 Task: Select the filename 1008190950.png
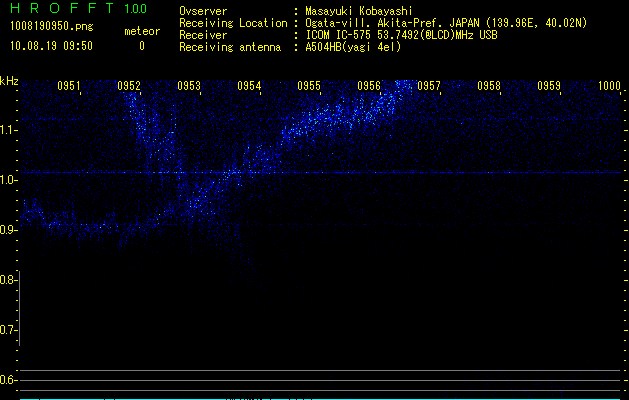52,26
